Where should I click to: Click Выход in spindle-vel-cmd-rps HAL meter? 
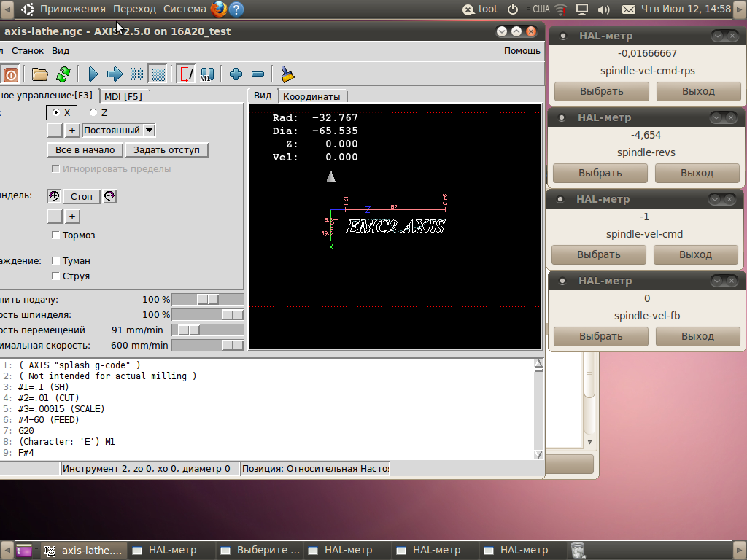point(698,91)
